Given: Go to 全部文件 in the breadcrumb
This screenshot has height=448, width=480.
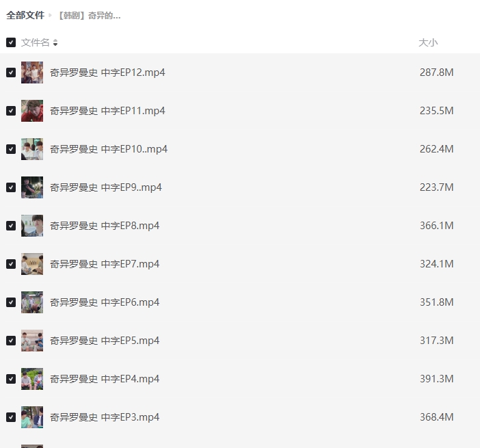Looking at the screenshot, I should pos(25,15).
